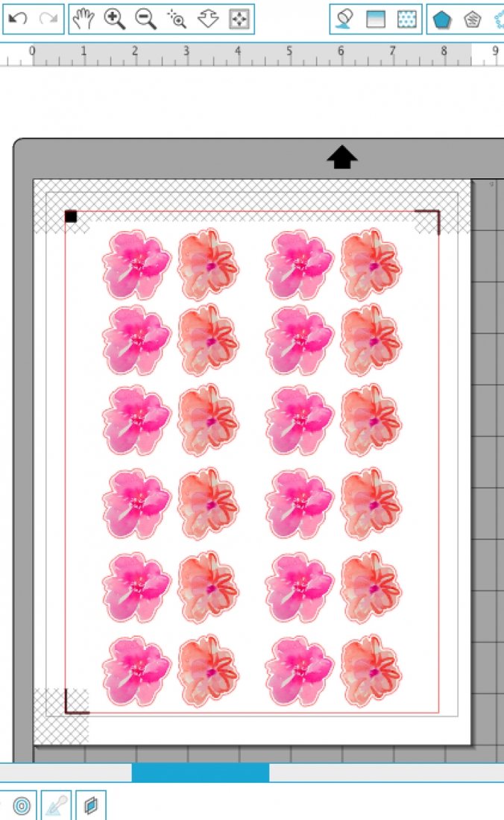Open the Fill Gradient window
Screen dimensions: 504x820
pyautogui.click(x=375, y=19)
